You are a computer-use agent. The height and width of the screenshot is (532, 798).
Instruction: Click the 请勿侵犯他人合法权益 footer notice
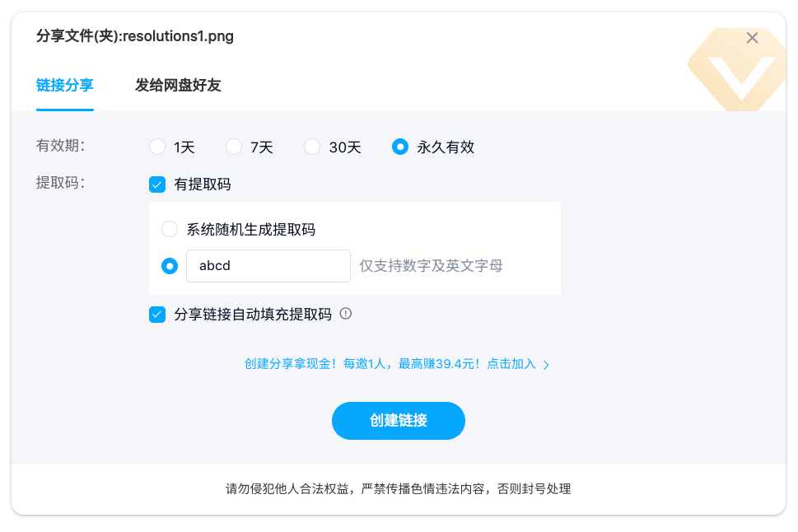click(399, 489)
